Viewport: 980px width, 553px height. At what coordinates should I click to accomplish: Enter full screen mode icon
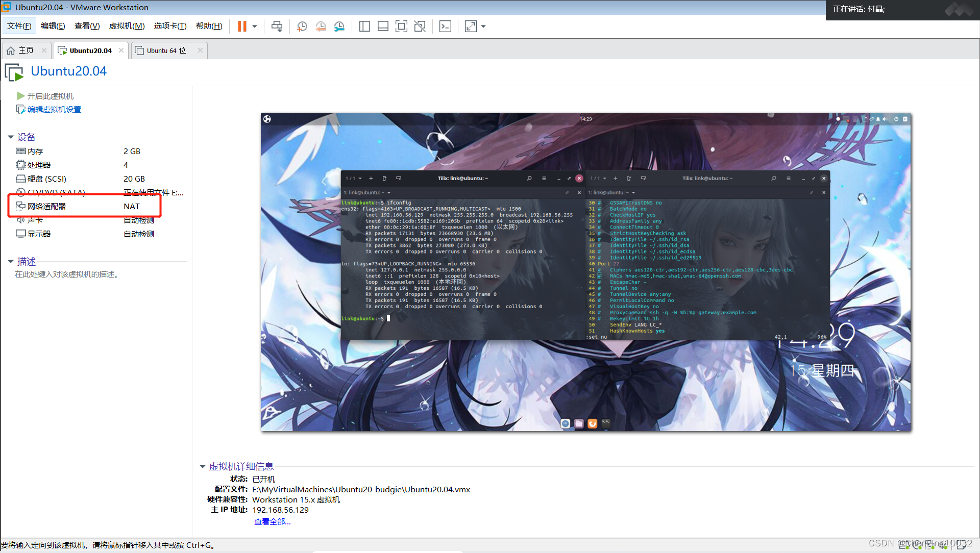[401, 27]
